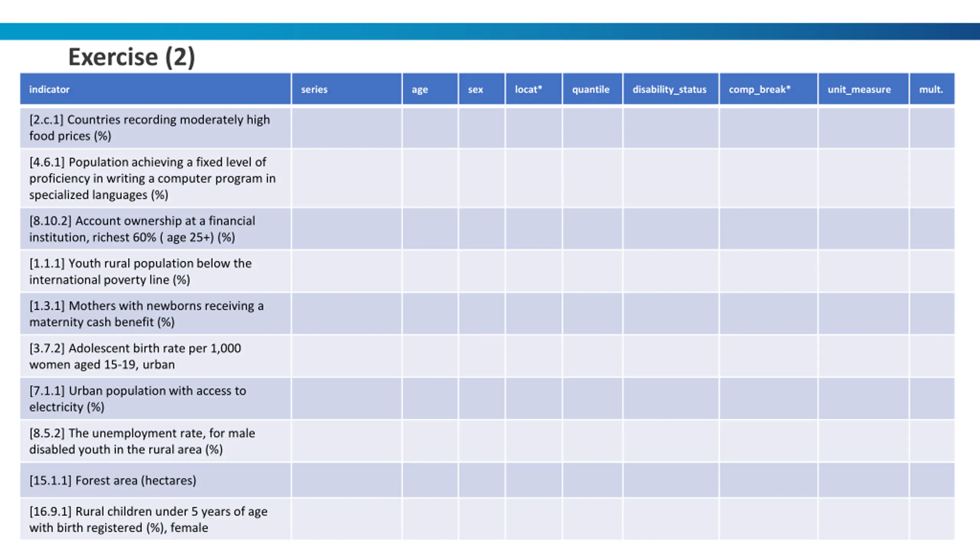Select the 'quantile' column header
This screenshot has width=980, height=551.
click(592, 89)
